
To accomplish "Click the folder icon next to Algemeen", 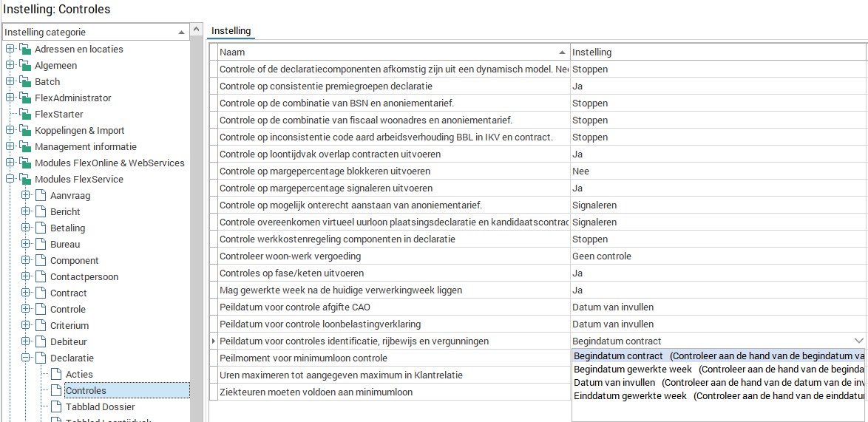I will click(x=25, y=66).
